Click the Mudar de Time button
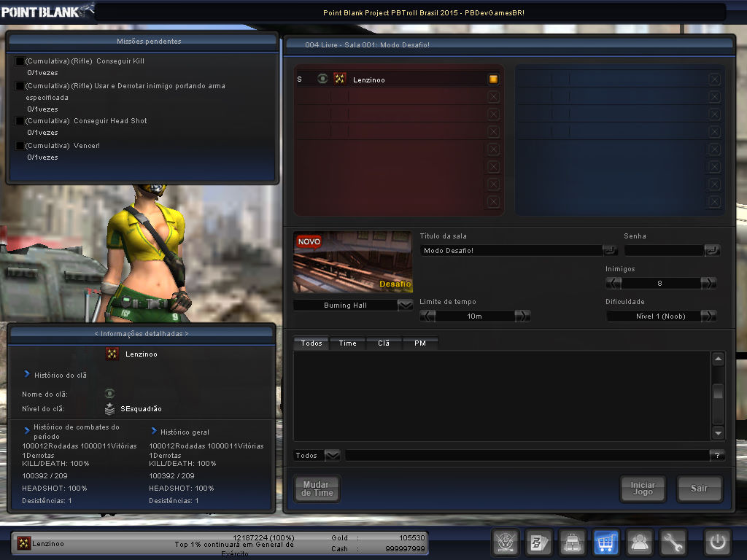Viewport: 747px width, 560px height. [x=317, y=489]
